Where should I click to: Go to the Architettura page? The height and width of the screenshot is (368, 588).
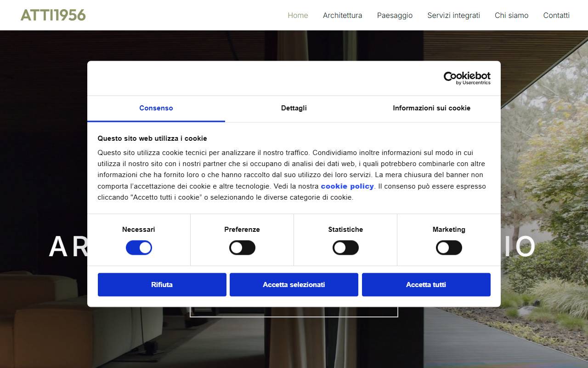[342, 15]
